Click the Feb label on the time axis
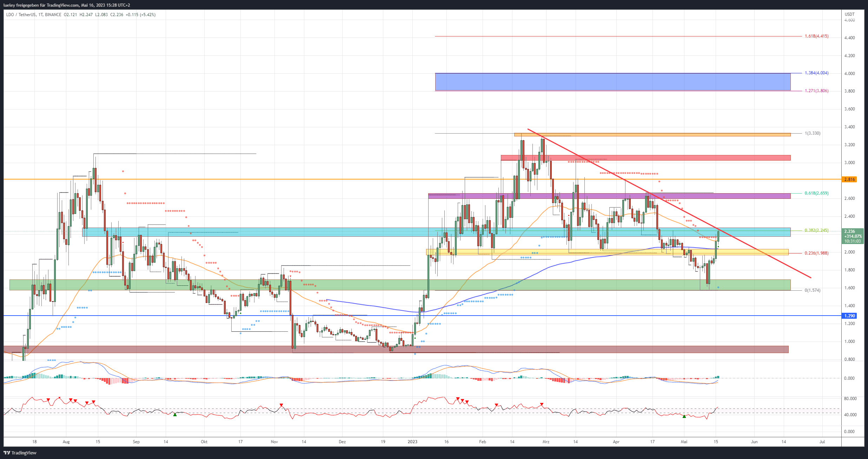Screen dimensions: 868x459 [483, 442]
